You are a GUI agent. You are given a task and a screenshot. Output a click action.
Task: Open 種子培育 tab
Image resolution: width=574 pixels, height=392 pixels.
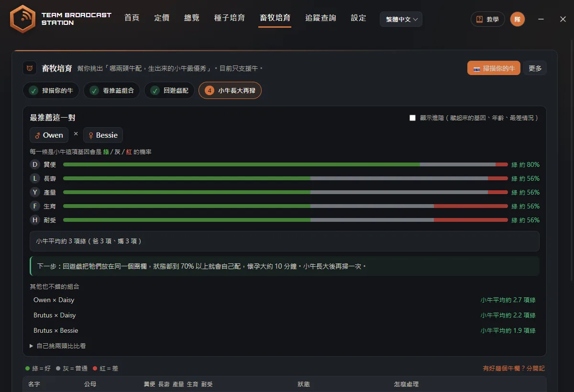(x=230, y=18)
